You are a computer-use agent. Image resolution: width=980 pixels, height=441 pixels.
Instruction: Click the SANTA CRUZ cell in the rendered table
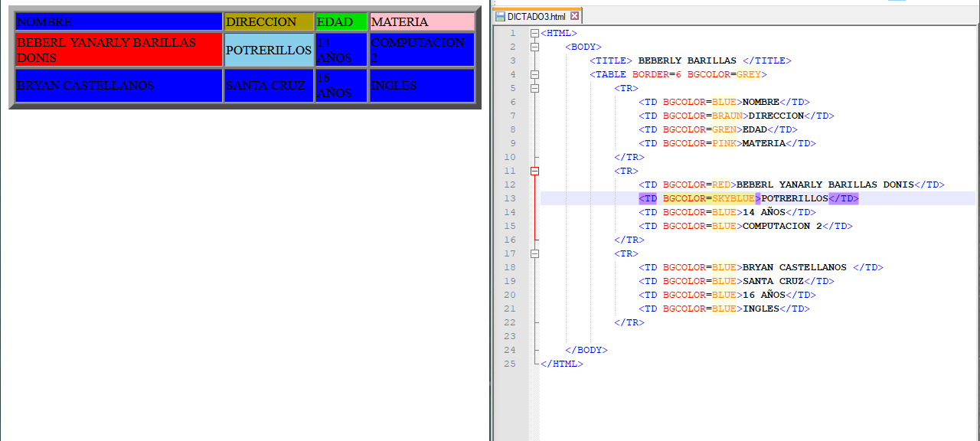click(x=269, y=86)
